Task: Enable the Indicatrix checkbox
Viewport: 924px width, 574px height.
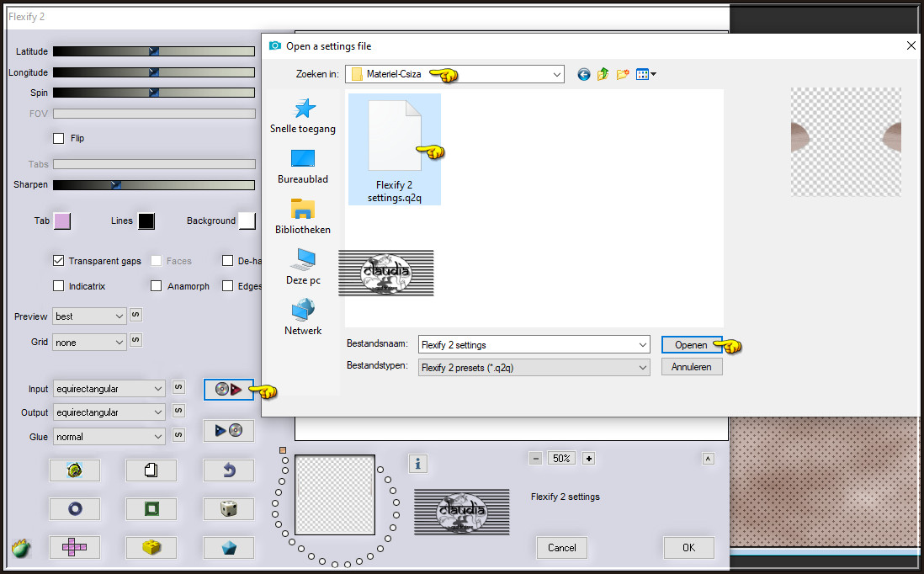Action: coord(58,286)
